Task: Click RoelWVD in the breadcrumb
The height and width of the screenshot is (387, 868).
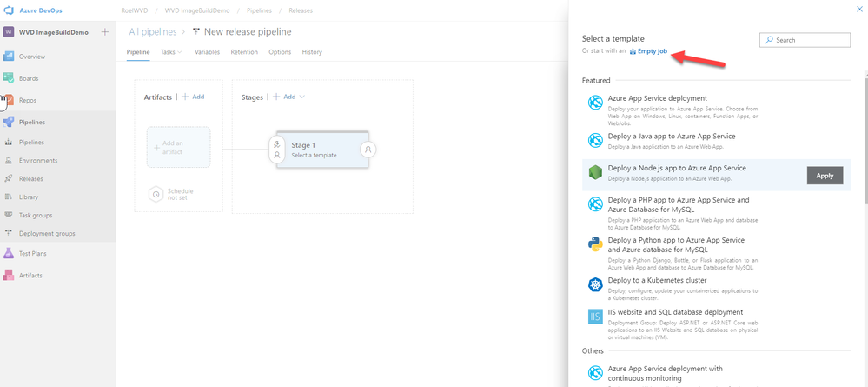Action: point(135,10)
